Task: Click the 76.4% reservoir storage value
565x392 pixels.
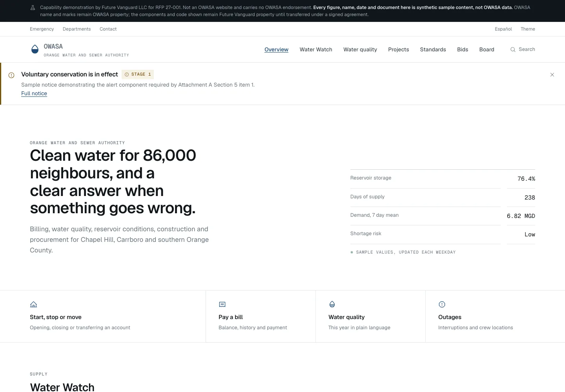Action: (526, 179)
